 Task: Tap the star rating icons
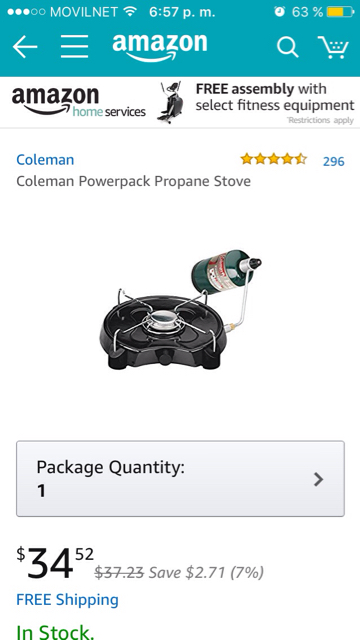click(x=273, y=159)
